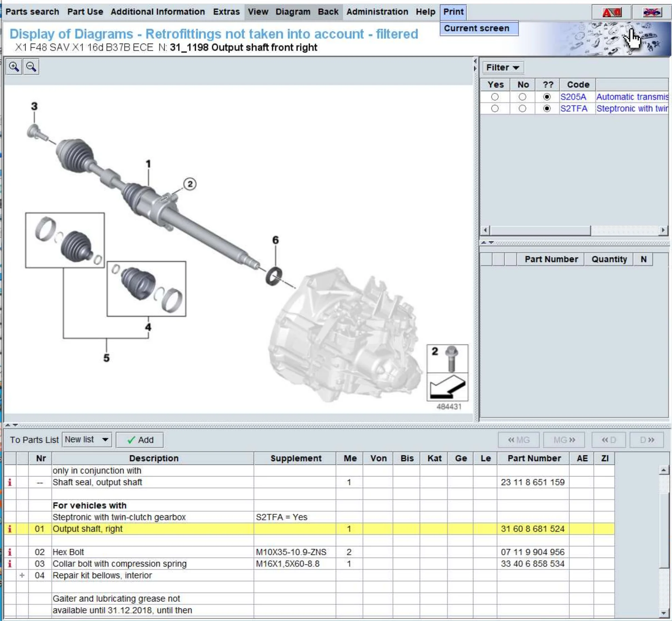Open the Extras menu

point(227,12)
